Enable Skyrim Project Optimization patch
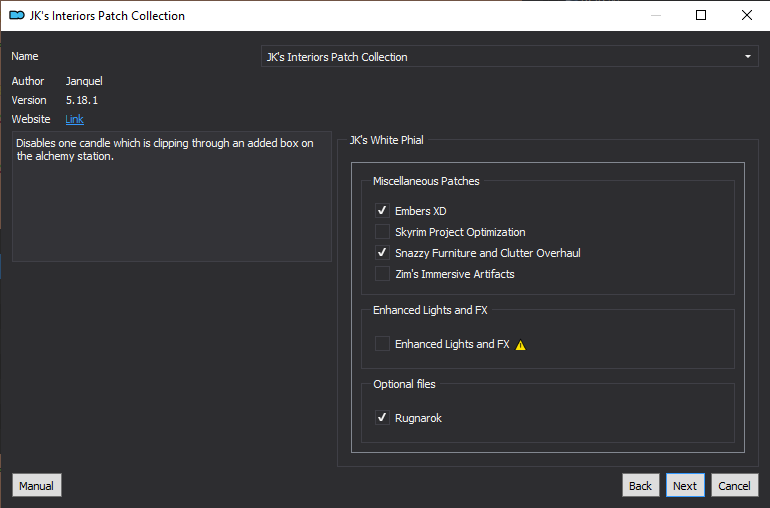 click(382, 232)
